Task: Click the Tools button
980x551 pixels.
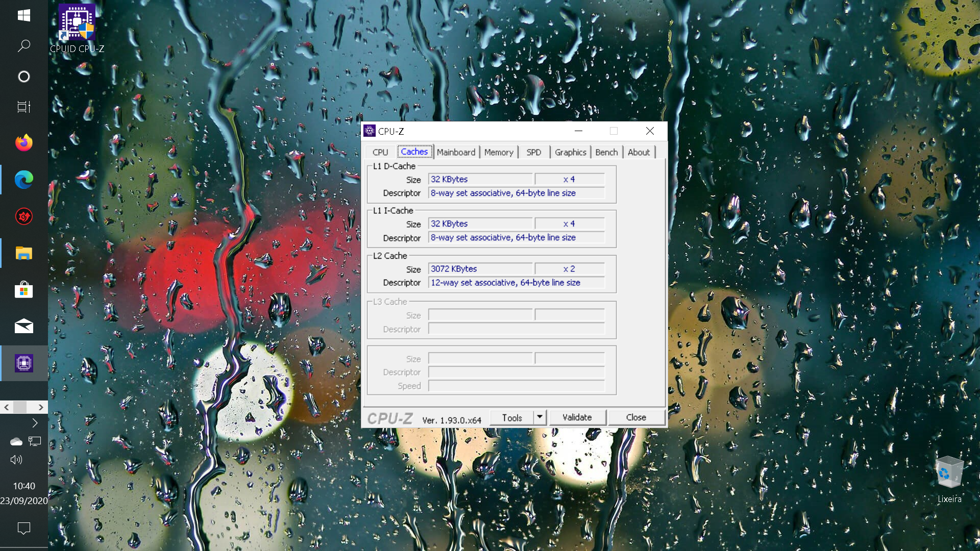Action: (512, 418)
